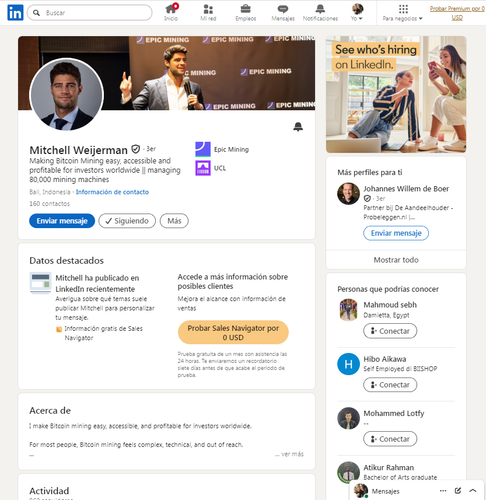The width and height of the screenshot is (486, 500).
Task: Open Atikur Rahman profile name
Action: pyautogui.click(x=389, y=468)
